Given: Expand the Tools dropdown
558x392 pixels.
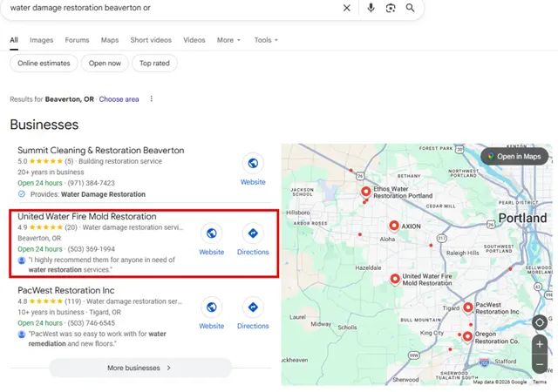Looking at the screenshot, I should coord(266,40).
